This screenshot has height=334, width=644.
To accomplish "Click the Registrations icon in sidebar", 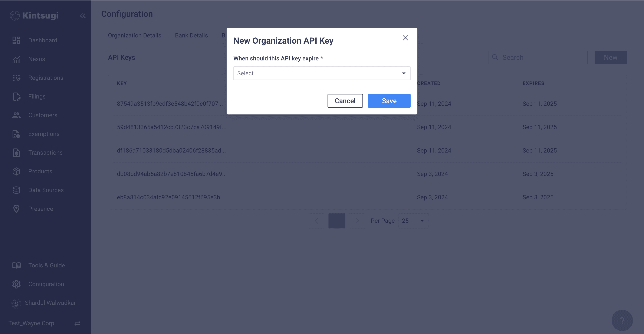I will [x=16, y=78].
